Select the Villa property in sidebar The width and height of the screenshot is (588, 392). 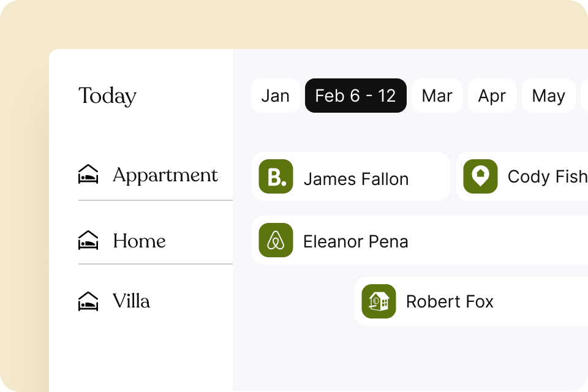click(x=130, y=301)
